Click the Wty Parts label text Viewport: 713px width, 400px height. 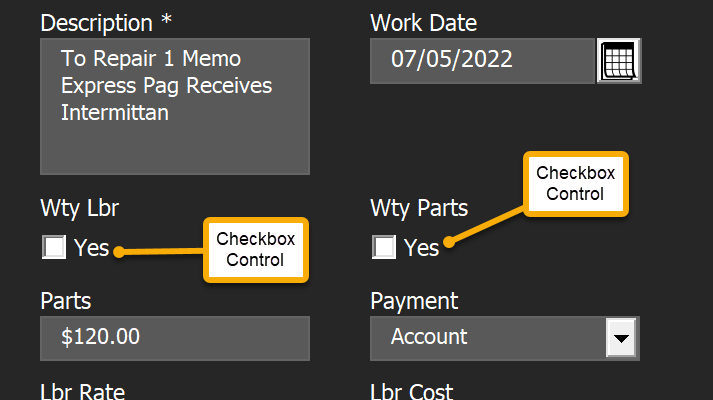click(x=418, y=209)
